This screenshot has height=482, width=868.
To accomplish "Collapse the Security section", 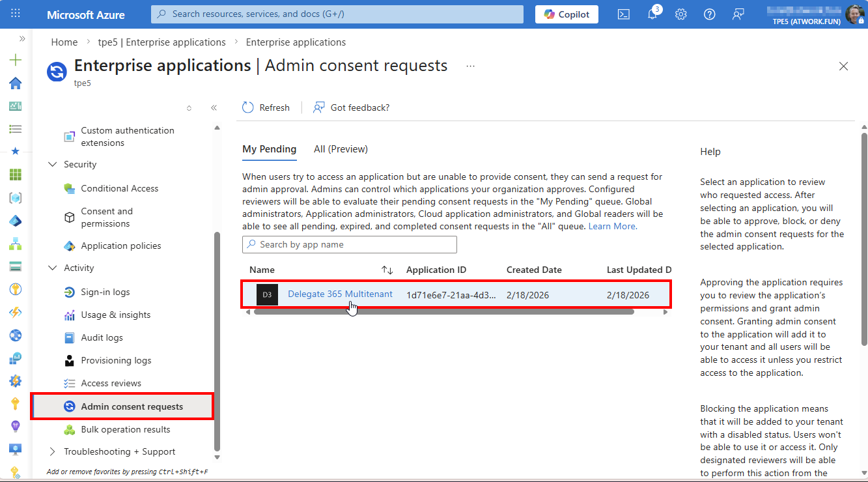I will pos(53,164).
